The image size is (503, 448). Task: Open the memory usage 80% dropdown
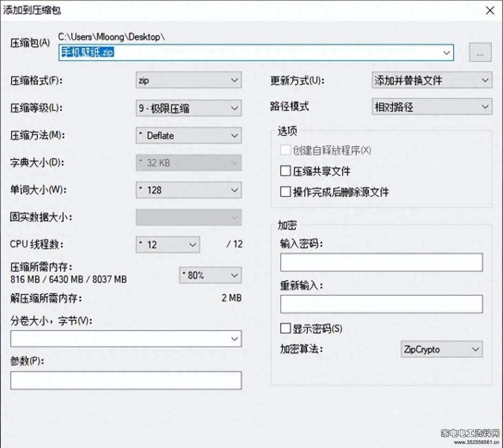coord(210,275)
